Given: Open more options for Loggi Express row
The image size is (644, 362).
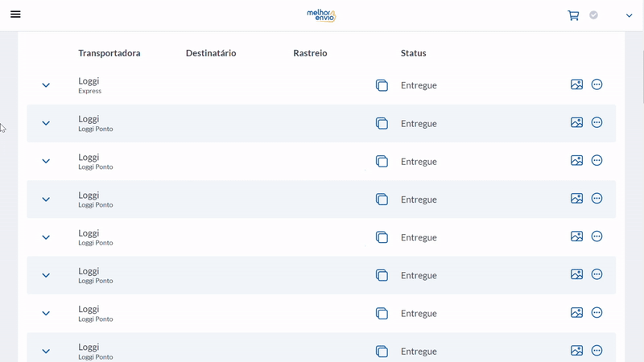Looking at the screenshot, I should [597, 84].
